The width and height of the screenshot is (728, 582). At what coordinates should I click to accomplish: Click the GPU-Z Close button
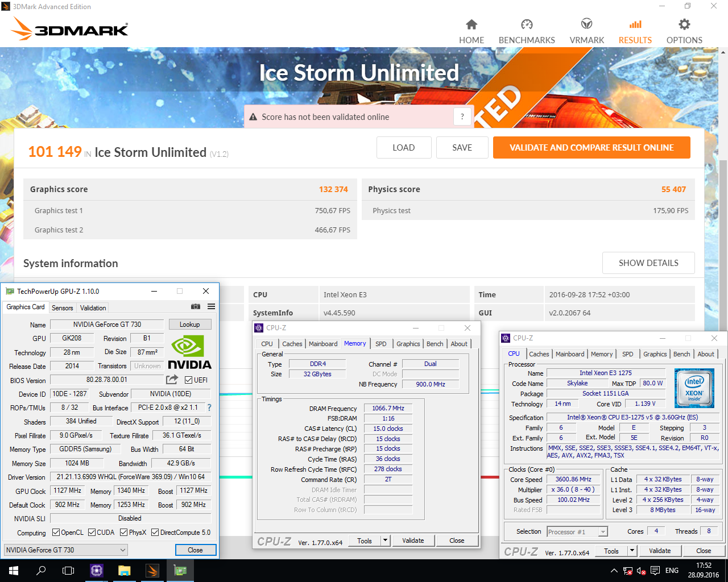point(196,550)
